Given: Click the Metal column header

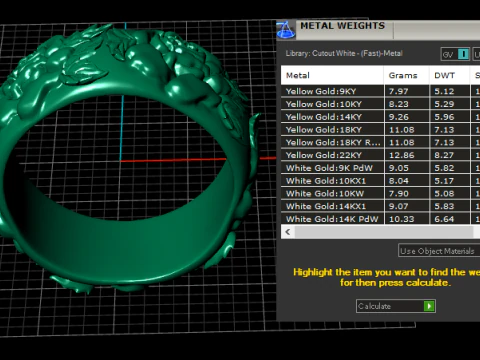Looking at the screenshot, I should [332, 75].
